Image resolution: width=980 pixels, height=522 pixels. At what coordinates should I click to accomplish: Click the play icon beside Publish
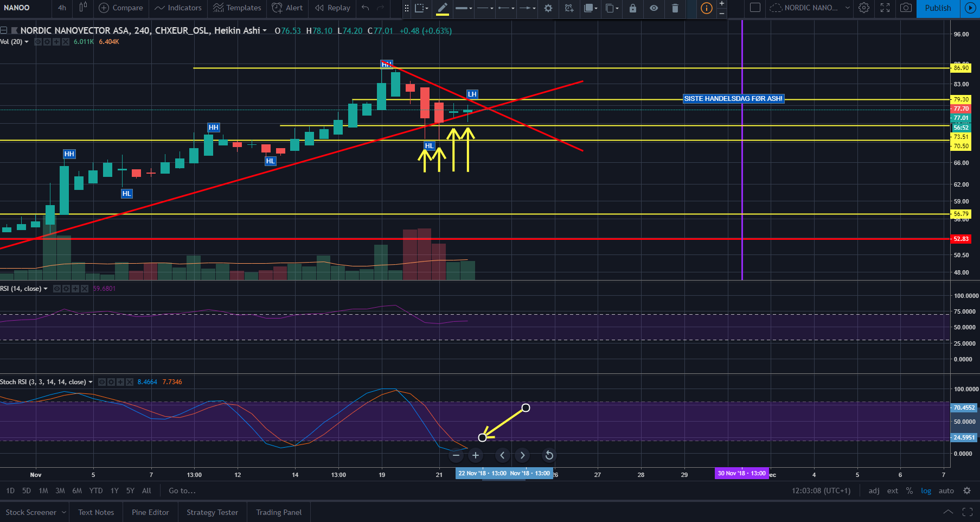point(970,8)
